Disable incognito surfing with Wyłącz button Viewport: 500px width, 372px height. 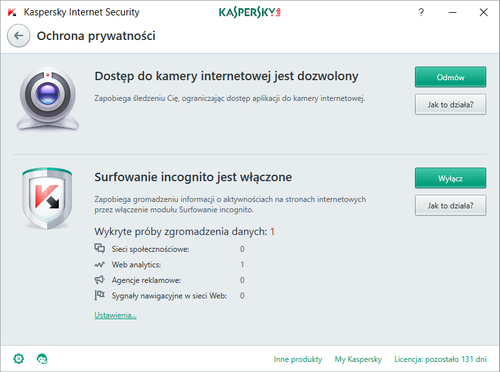point(450,178)
